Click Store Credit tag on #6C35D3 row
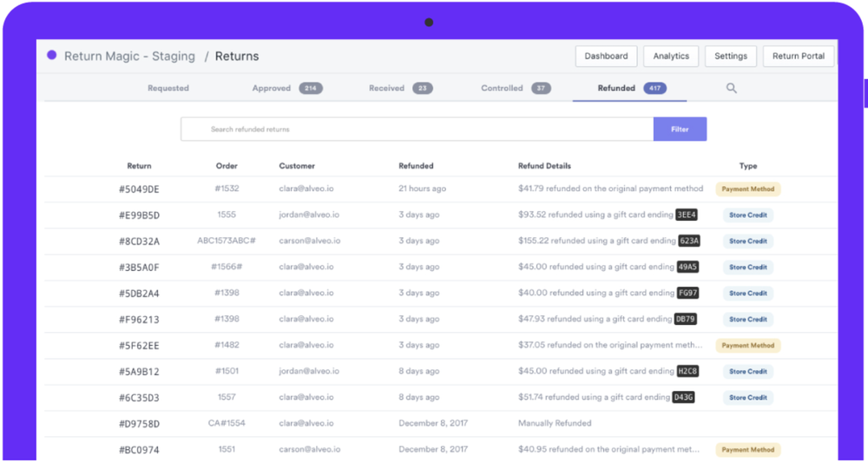 click(x=748, y=397)
